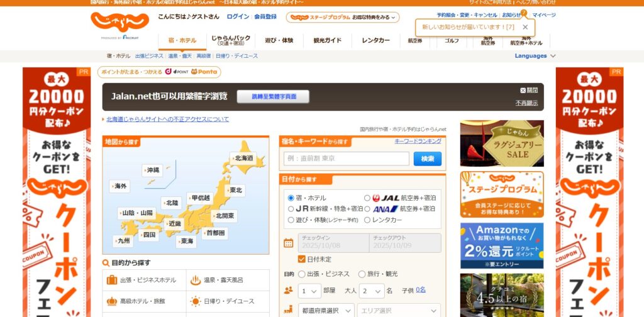Select 遊び・体験 radio button

pyautogui.click(x=291, y=220)
